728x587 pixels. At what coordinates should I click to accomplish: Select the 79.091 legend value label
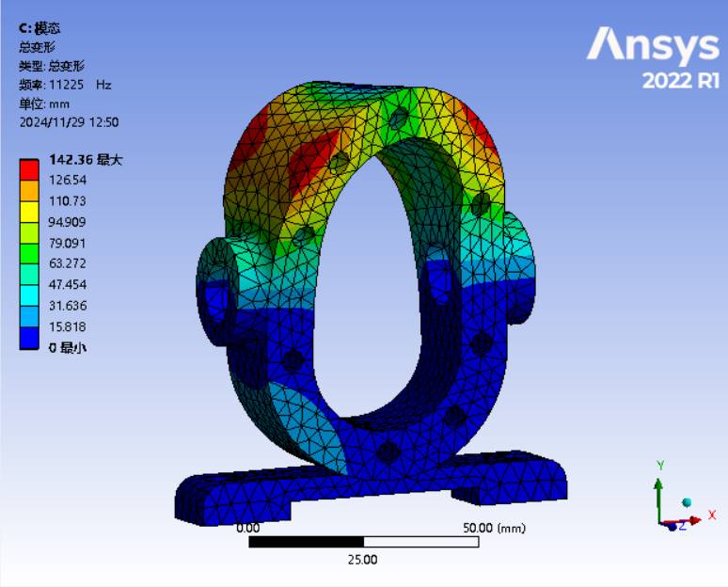click(x=67, y=243)
